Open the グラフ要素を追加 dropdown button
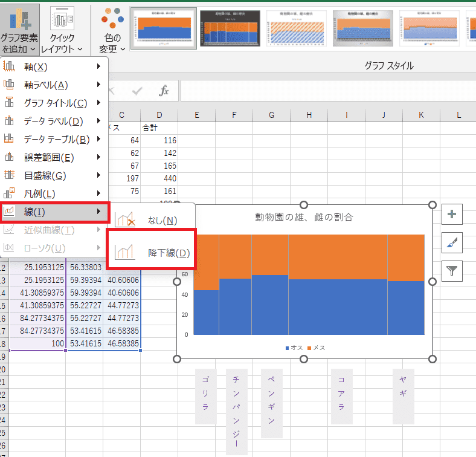 pyautogui.click(x=19, y=30)
